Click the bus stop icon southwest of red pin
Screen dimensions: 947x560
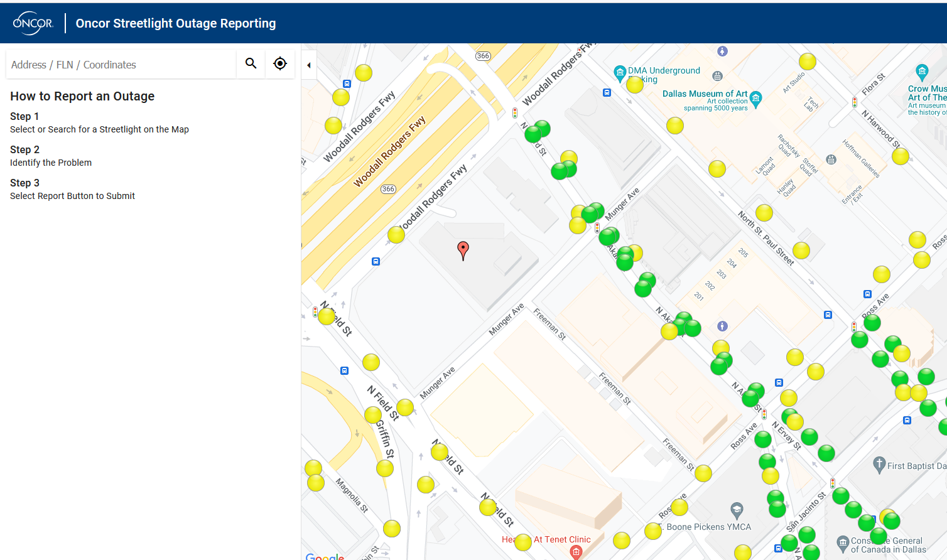[376, 261]
